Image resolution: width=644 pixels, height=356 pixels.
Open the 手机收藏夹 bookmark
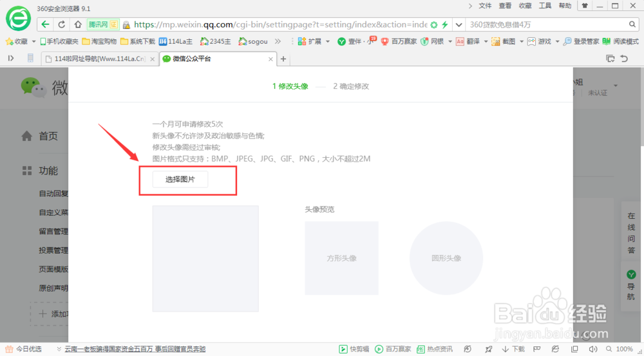[59, 41]
